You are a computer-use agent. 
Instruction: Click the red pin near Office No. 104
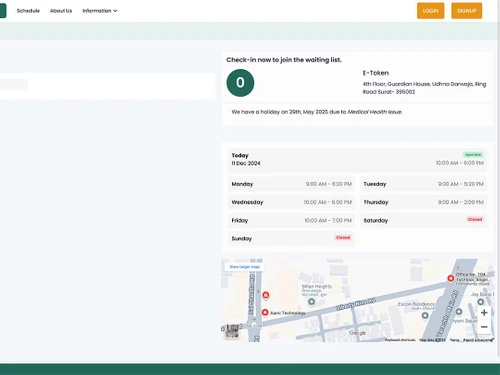coord(451,278)
